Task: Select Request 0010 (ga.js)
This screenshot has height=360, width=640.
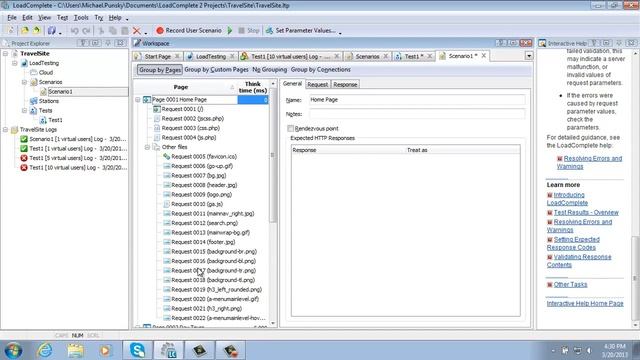Action: [x=197, y=204]
